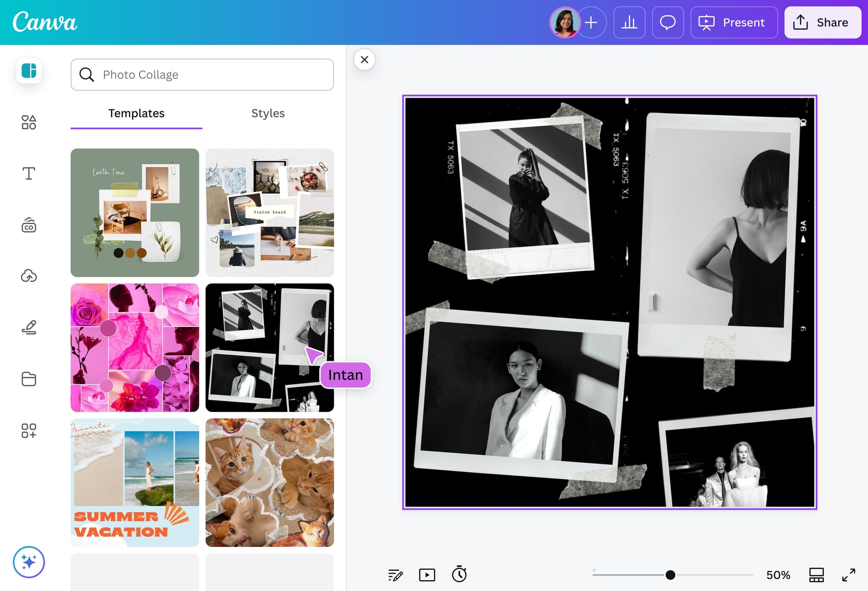This screenshot has width=868, height=591.
Task: Open the comments bubble in the top bar
Action: click(668, 22)
